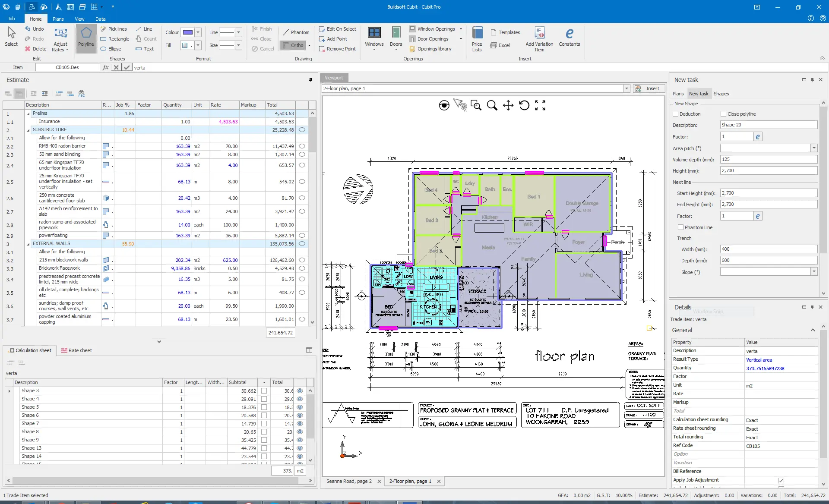Enable the Deduction checkbox
This screenshot has width=829, height=504.
[676, 114]
